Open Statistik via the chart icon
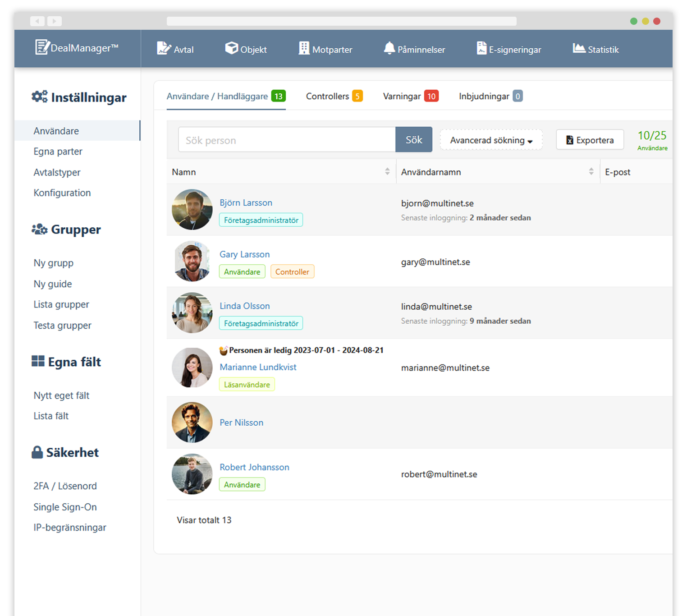The image size is (687, 616). pyautogui.click(x=579, y=48)
